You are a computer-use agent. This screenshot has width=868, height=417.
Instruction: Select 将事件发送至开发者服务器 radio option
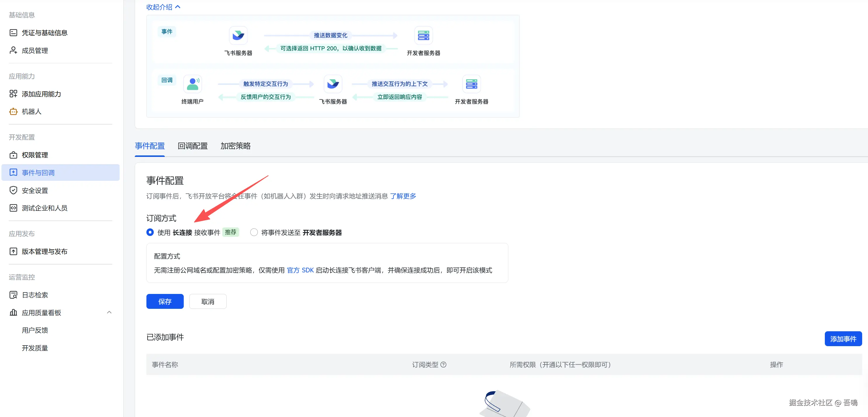pyautogui.click(x=254, y=232)
